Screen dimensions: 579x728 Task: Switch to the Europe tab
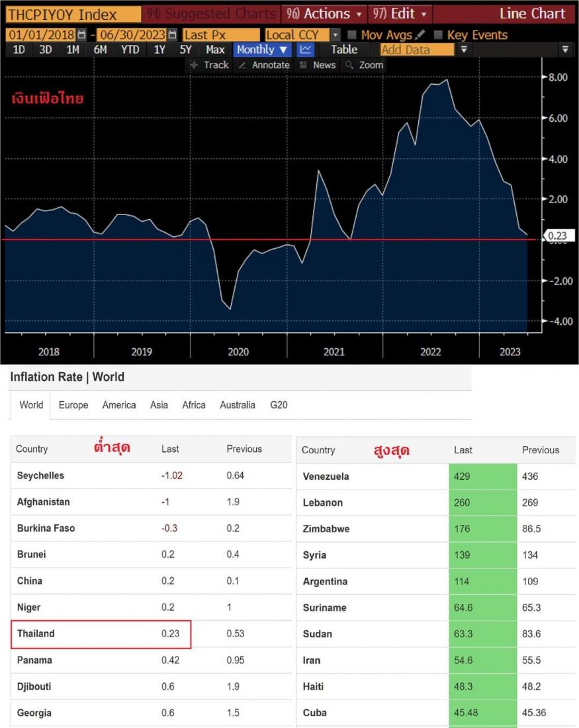point(73,405)
